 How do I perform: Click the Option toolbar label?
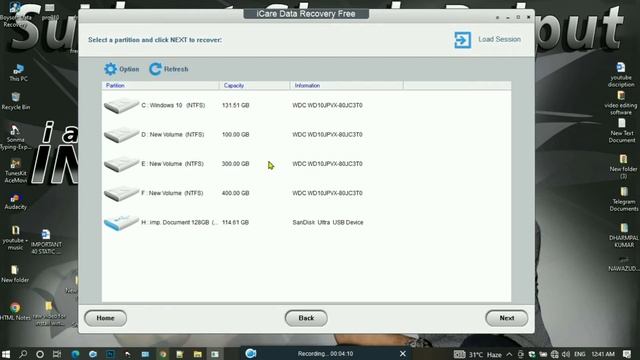click(x=129, y=69)
